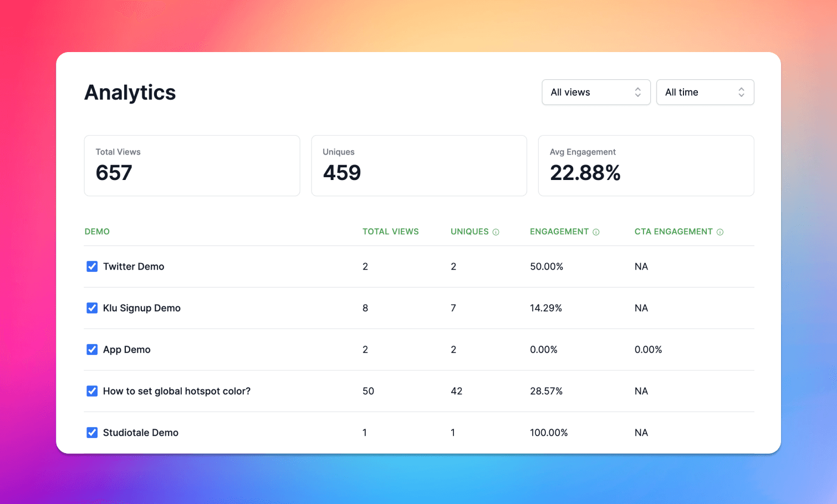Toggle the Studiotale Demo checkbox
This screenshot has height=504, width=837.
click(x=91, y=433)
